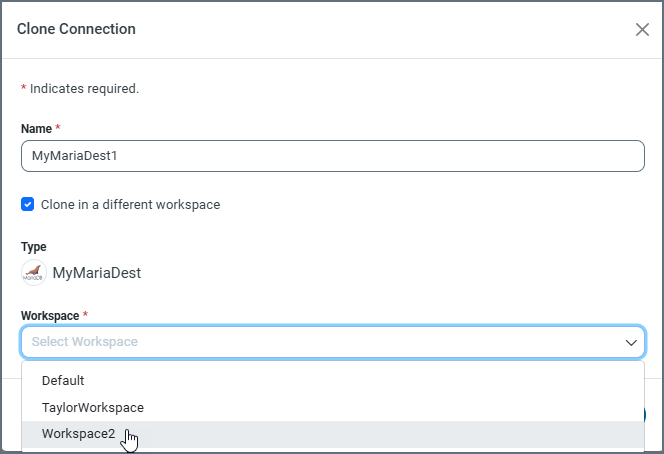Click the Name field label
The height and width of the screenshot is (454, 664).
[36, 129]
